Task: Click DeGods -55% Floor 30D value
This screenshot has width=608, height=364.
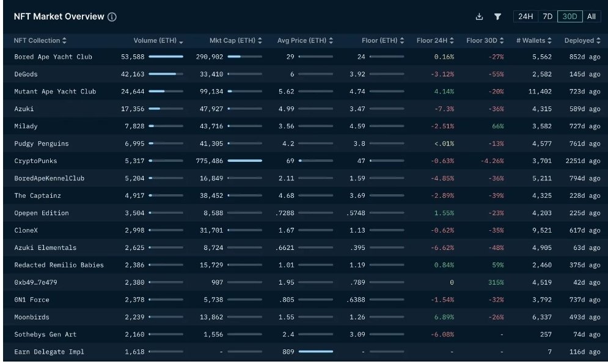Action: click(496, 74)
